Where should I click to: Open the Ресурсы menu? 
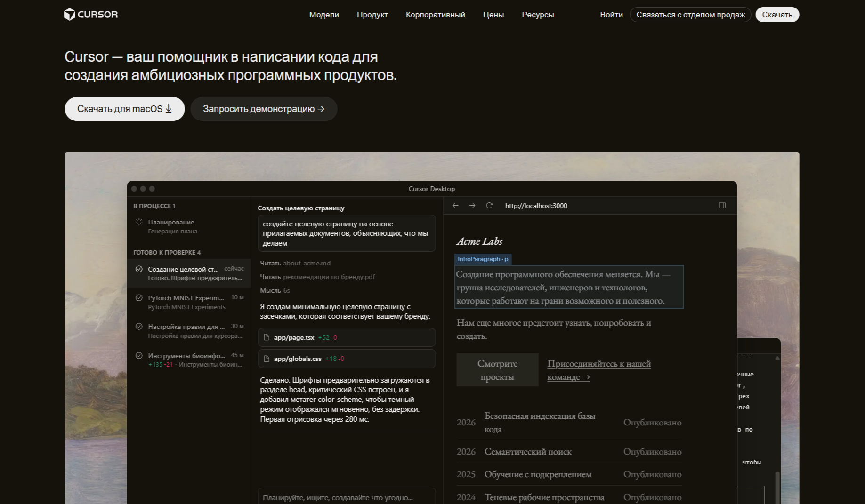coord(538,15)
